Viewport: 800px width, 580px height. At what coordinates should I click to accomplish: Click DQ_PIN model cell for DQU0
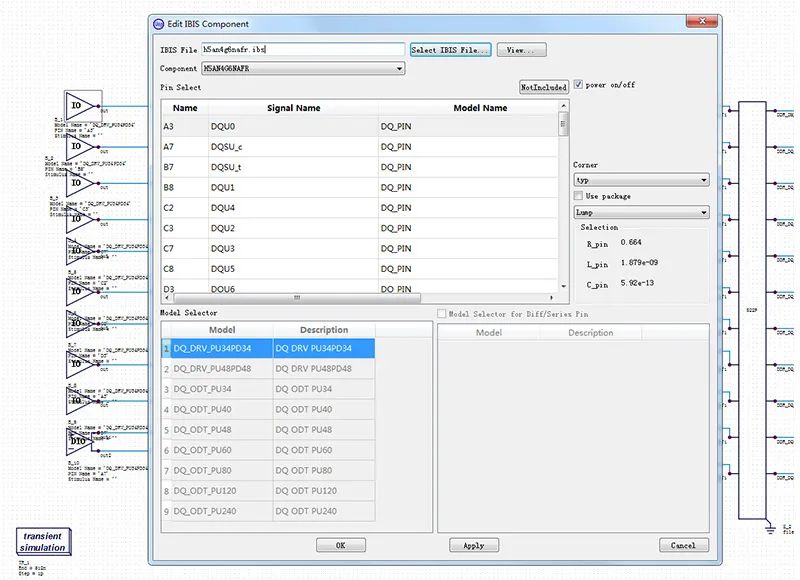point(468,127)
